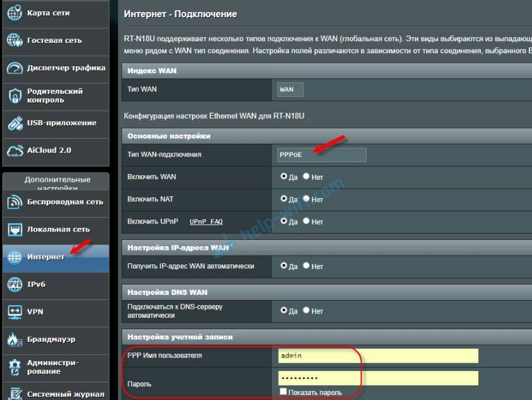Open Родительский контроль lock icon
This screenshot has height=400, width=532.
coord(15,96)
